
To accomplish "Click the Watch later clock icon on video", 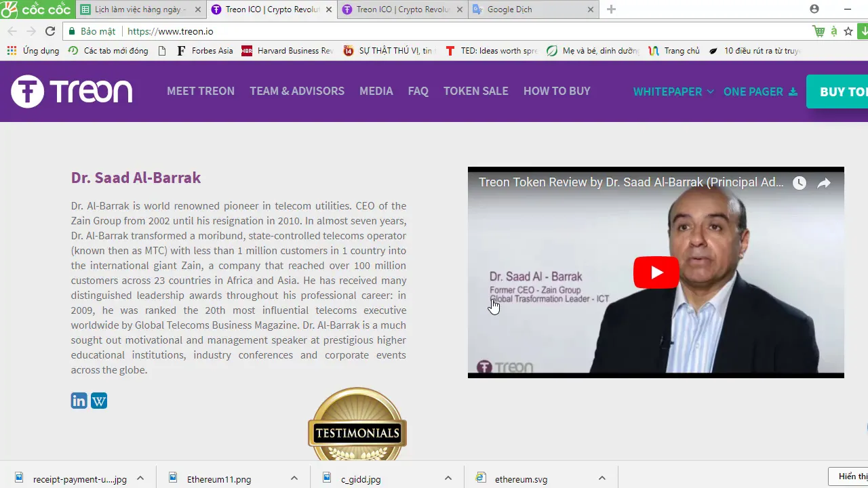I will tap(800, 183).
